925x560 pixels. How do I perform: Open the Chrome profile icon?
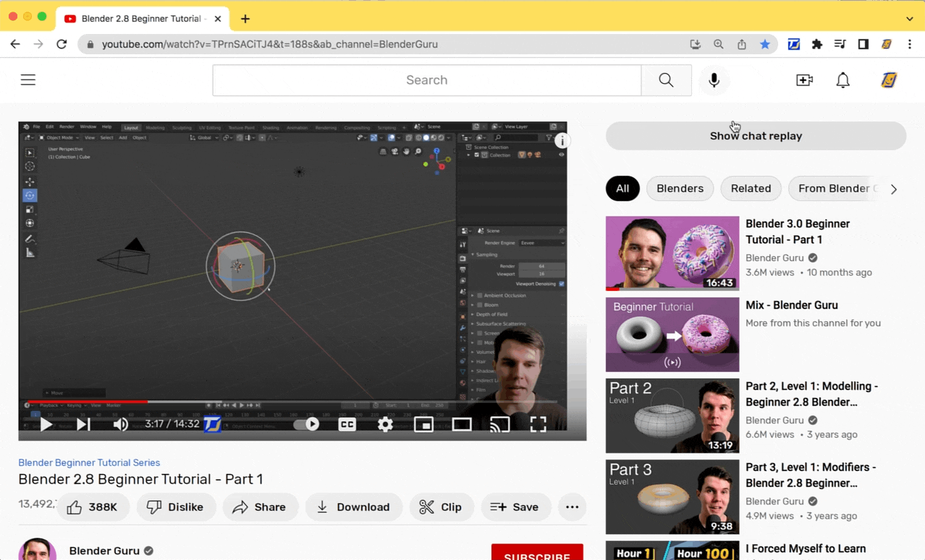[887, 44]
